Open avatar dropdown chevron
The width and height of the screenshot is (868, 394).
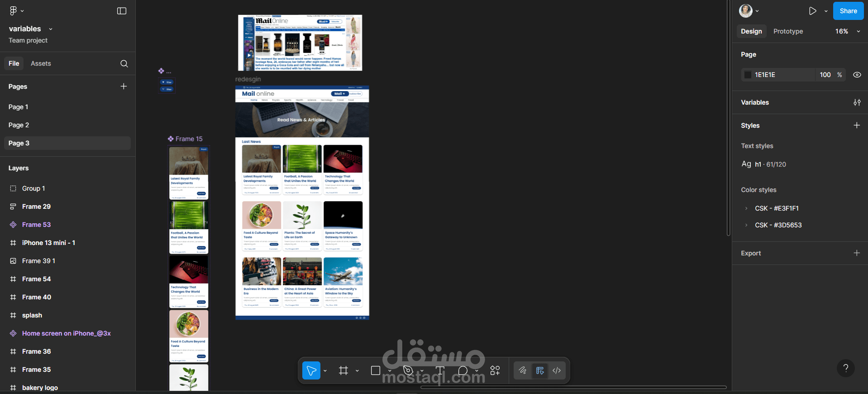point(757,11)
